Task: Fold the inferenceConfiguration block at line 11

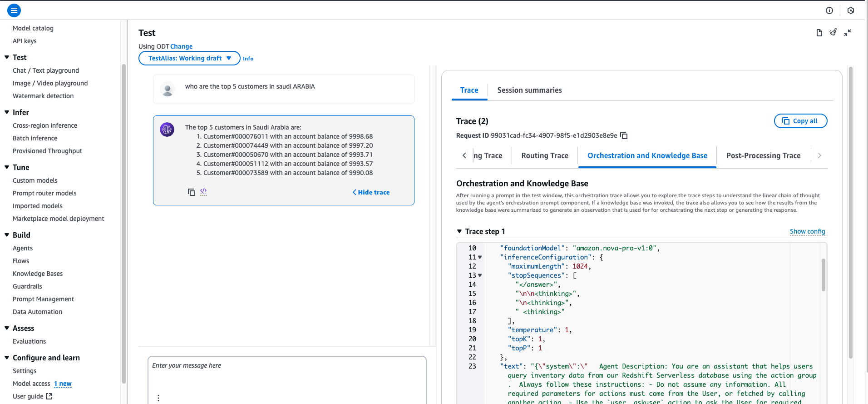Action: [480, 257]
